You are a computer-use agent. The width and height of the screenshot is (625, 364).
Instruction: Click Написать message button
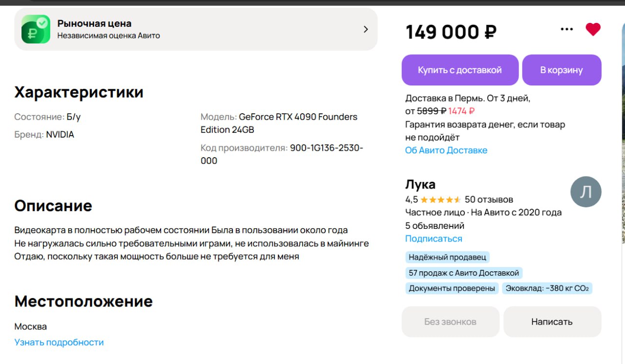pyautogui.click(x=552, y=322)
